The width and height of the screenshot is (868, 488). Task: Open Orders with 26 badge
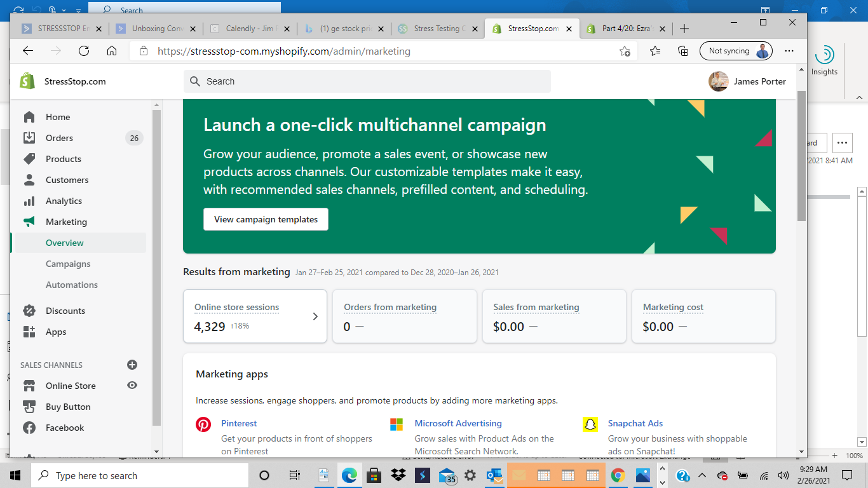59,138
